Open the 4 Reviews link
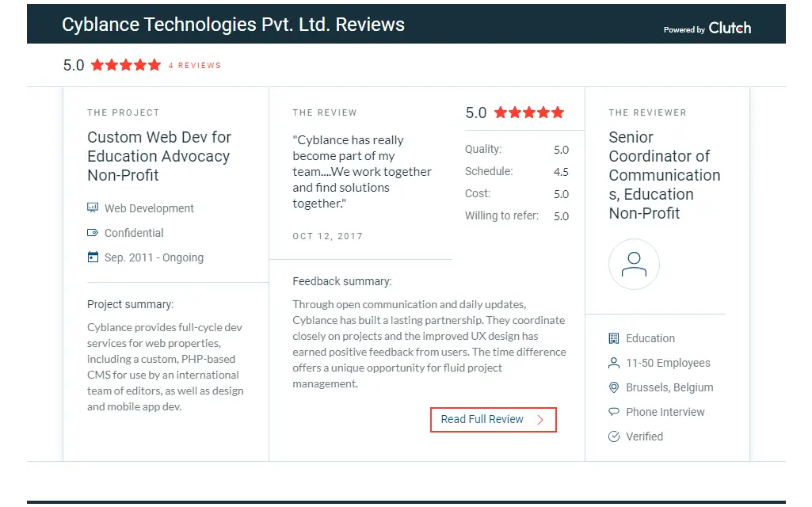 [195, 65]
